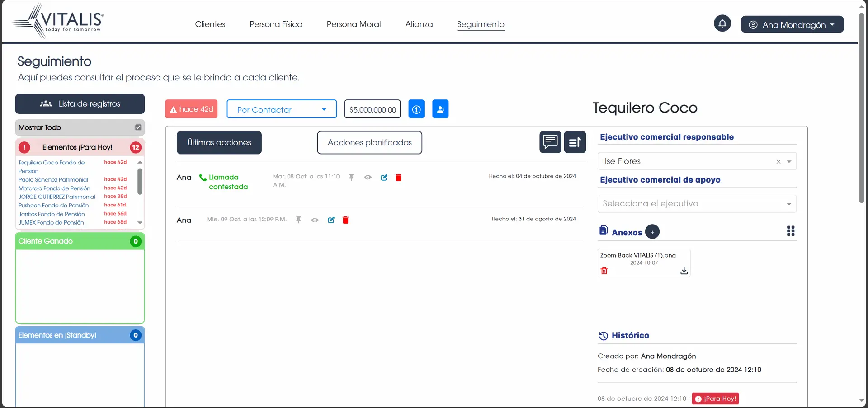
Task: Click the $5,000,000.00 amount field
Action: tap(373, 109)
